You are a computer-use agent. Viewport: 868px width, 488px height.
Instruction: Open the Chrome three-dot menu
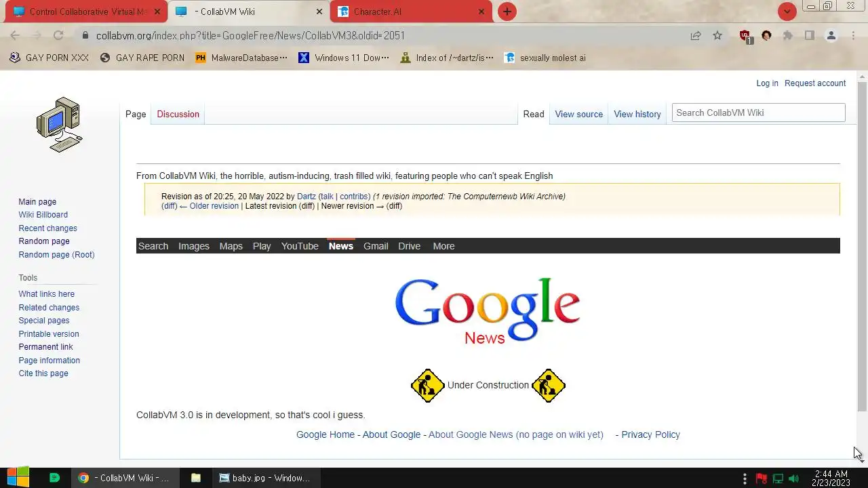pos(853,35)
